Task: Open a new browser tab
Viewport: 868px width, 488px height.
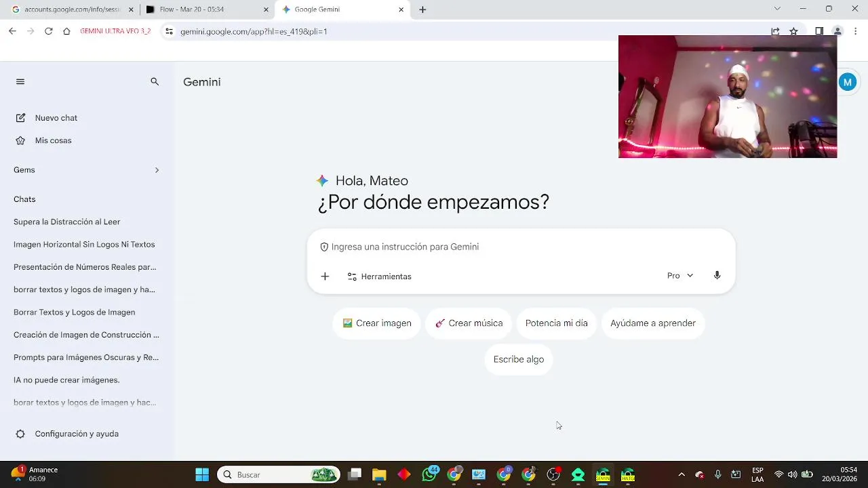Action: pos(422,9)
